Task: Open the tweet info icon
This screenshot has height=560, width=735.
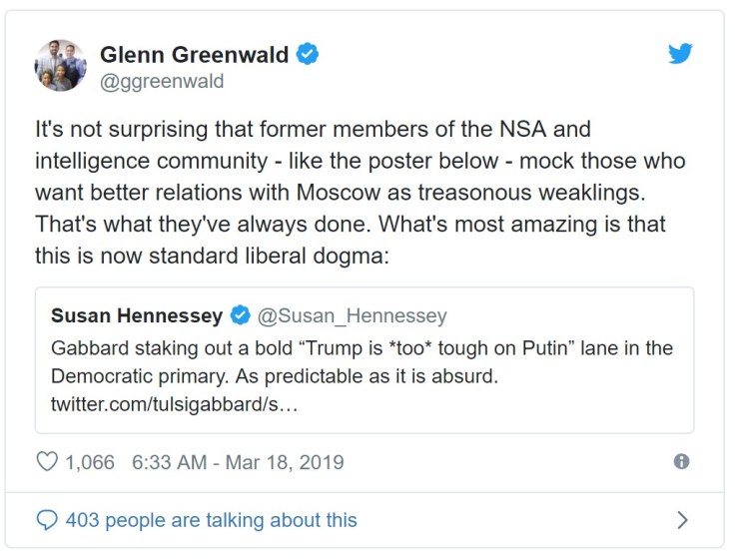Action: [681, 461]
